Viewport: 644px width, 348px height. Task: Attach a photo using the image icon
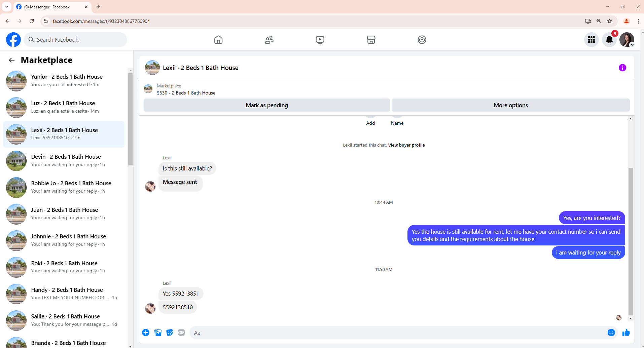[158, 333]
